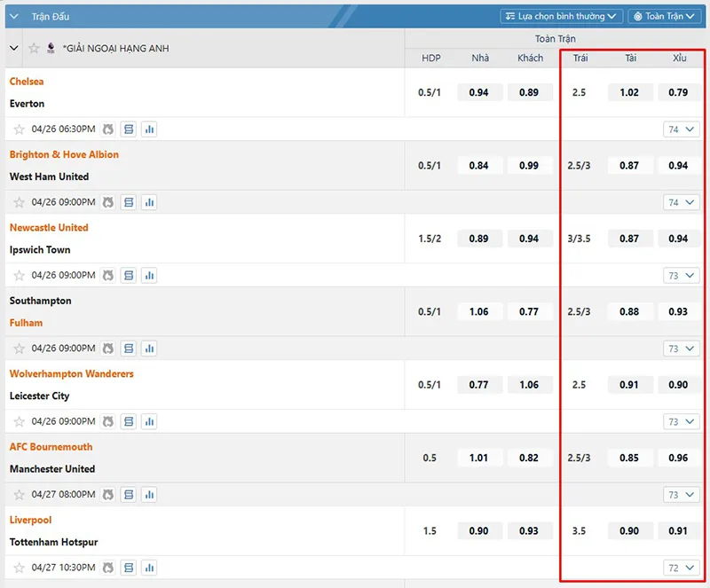Viewport: 710px width, 588px height.
Task: Open the animal-head icon for Wolverhampton vs Leicester
Action: (107, 421)
